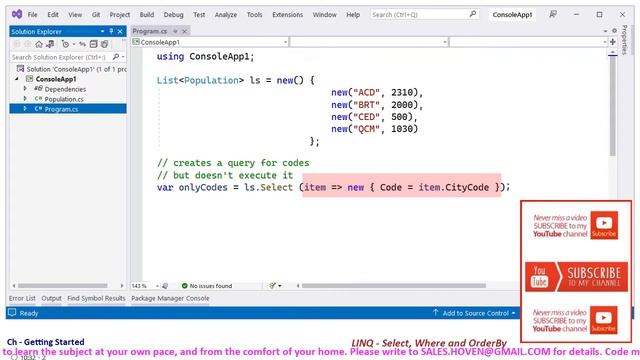Click the code cleanup broom icon
The width and height of the screenshot is (640, 360).
[x=272, y=286]
